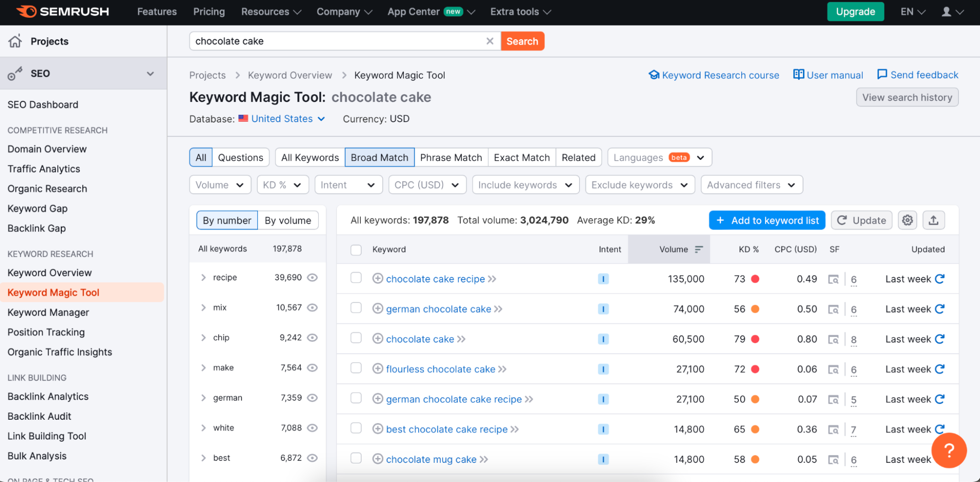
Task: Click the Update refresh icon
Action: [842, 220]
